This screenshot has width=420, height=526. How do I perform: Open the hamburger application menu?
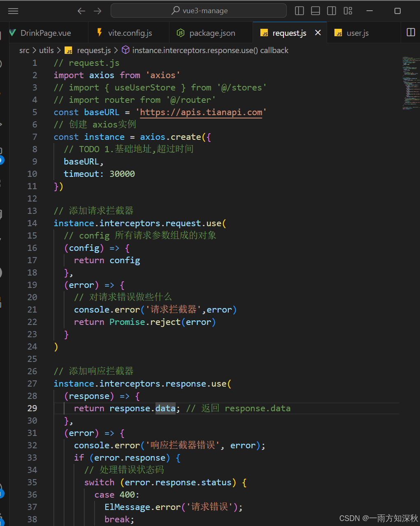pyautogui.click(x=13, y=11)
